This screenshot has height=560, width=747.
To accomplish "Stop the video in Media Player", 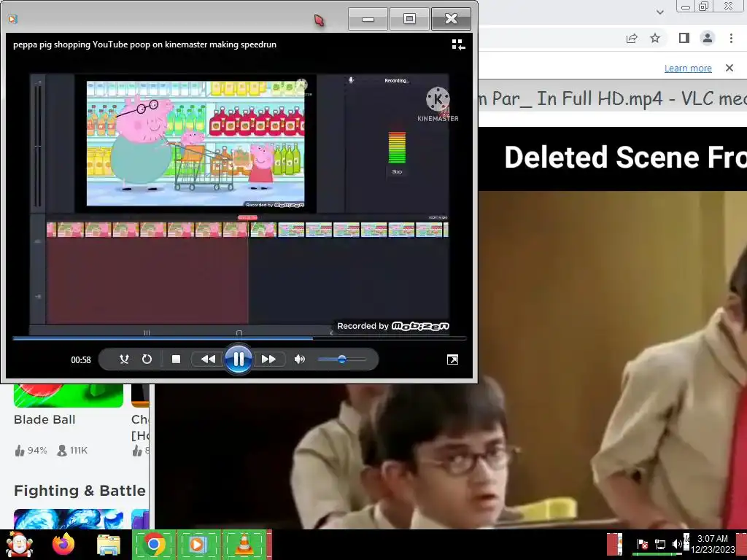I will click(x=176, y=359).
